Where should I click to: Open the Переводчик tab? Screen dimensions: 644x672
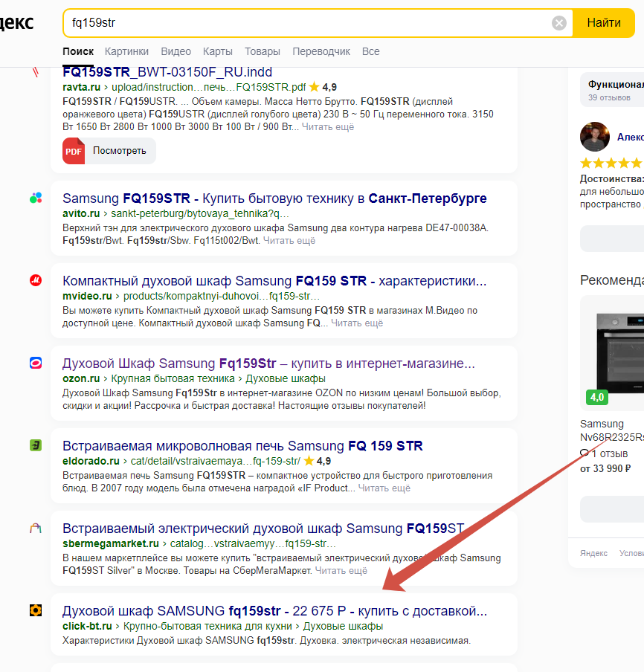(321, 51)
